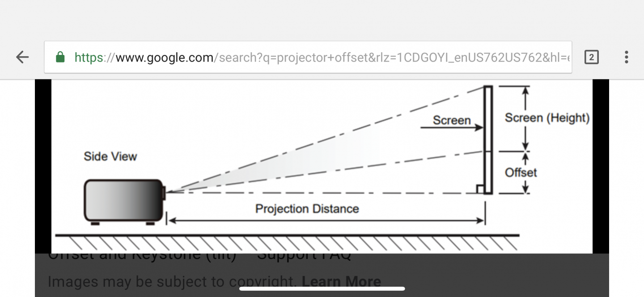Click the Side View label
The height and width of the screenshot is (297, 644).
click(110, 156)
